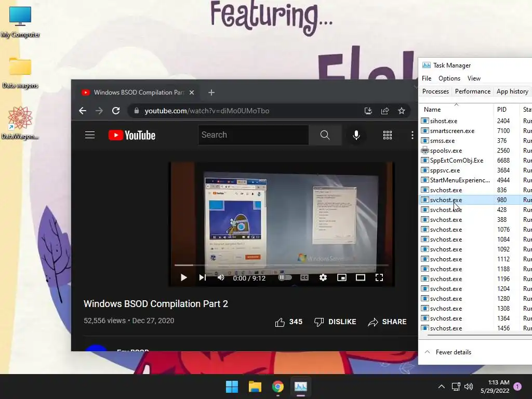Open the clock showing 1:13 AM
The height and width of the screenshot is (399, 532).
click(x=495, y=387)
